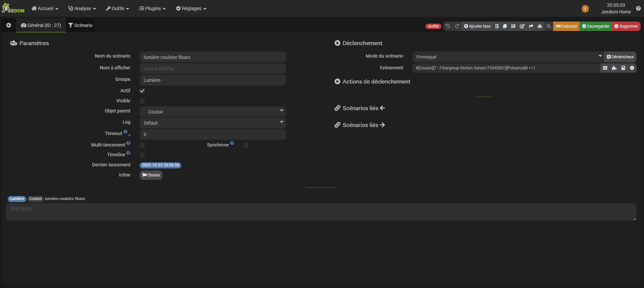
Task: Open Mode du scénario dropdown
Action: tap(508, 57)
